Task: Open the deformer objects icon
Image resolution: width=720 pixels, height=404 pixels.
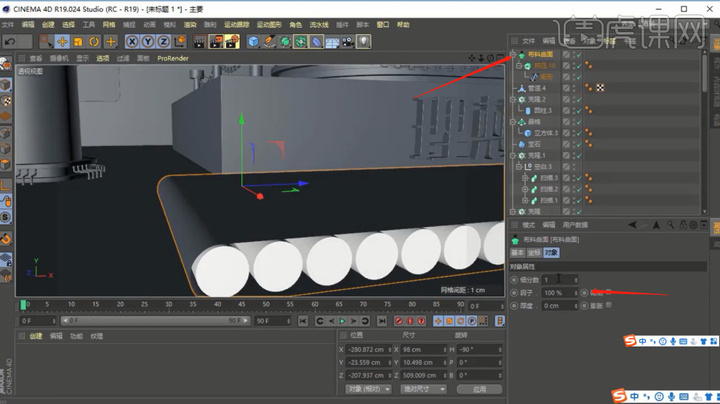Action: (316, 42)
